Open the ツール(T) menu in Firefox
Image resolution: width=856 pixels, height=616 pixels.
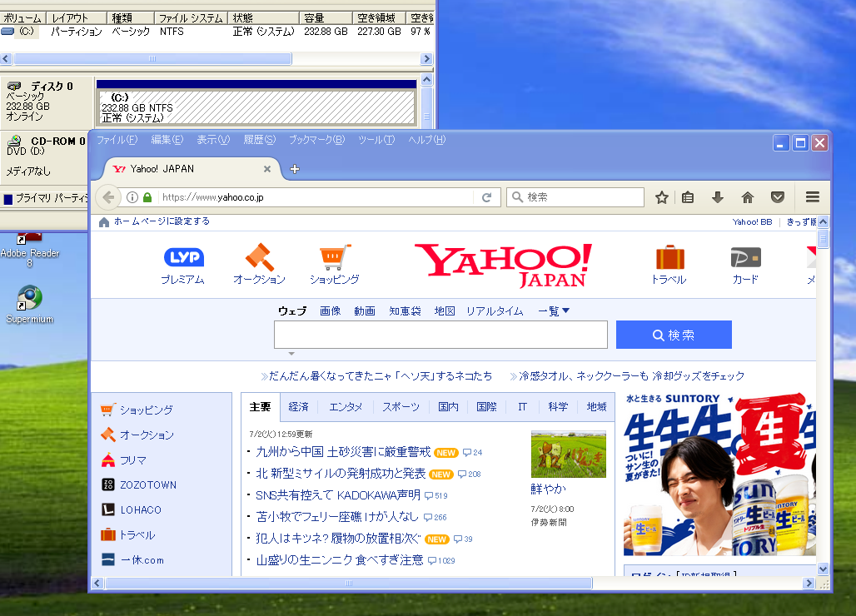376,140
